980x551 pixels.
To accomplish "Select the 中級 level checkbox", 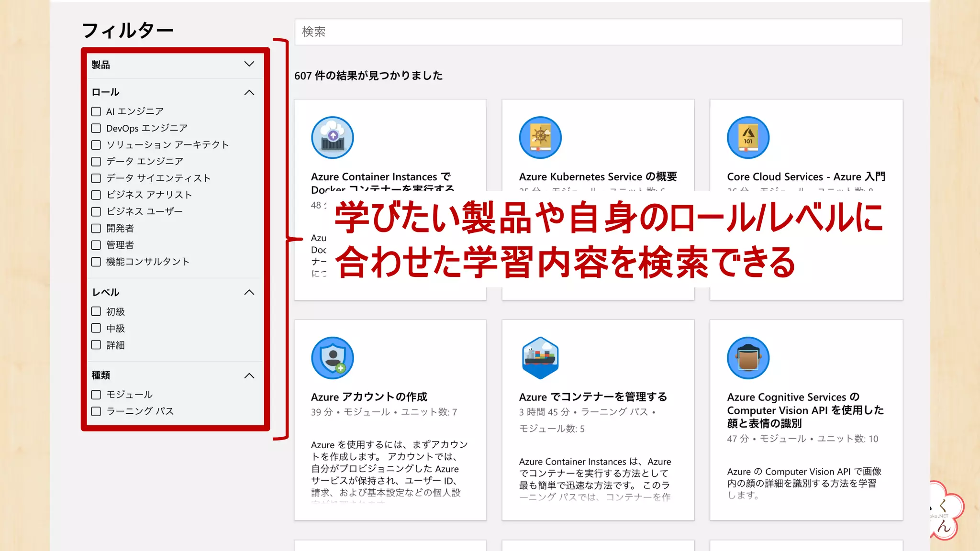I will point(96,328).
